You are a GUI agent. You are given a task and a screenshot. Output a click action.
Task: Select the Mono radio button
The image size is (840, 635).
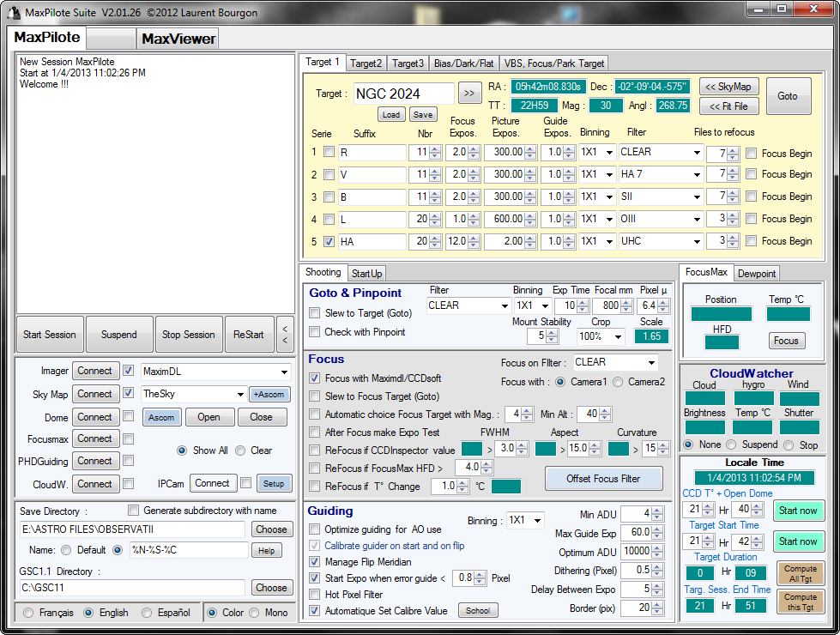click(x=256, y=613)
